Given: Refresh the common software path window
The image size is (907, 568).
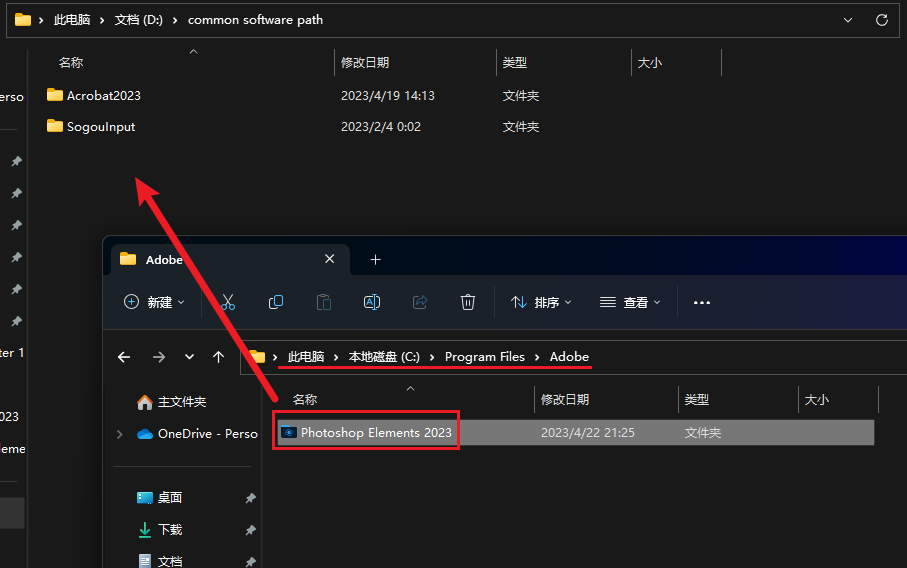Looking at the screenshot, I should click(882, 20).
